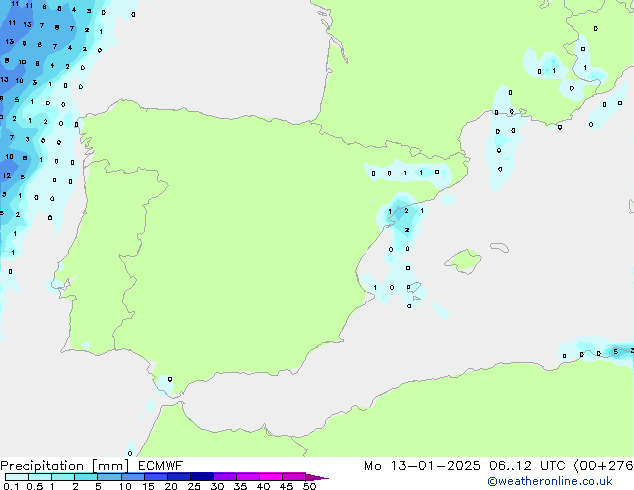Click the "UTC" label

(x=552, y=466)
